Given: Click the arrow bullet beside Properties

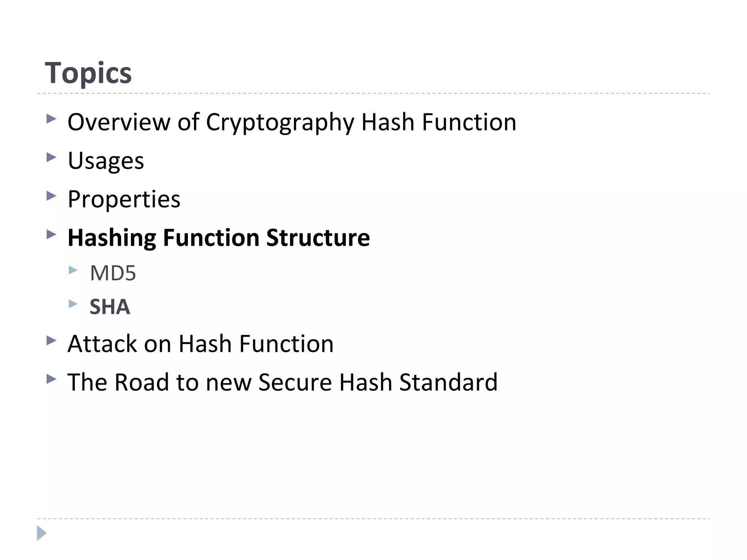Looking at the screenshot, I should 51,196.
